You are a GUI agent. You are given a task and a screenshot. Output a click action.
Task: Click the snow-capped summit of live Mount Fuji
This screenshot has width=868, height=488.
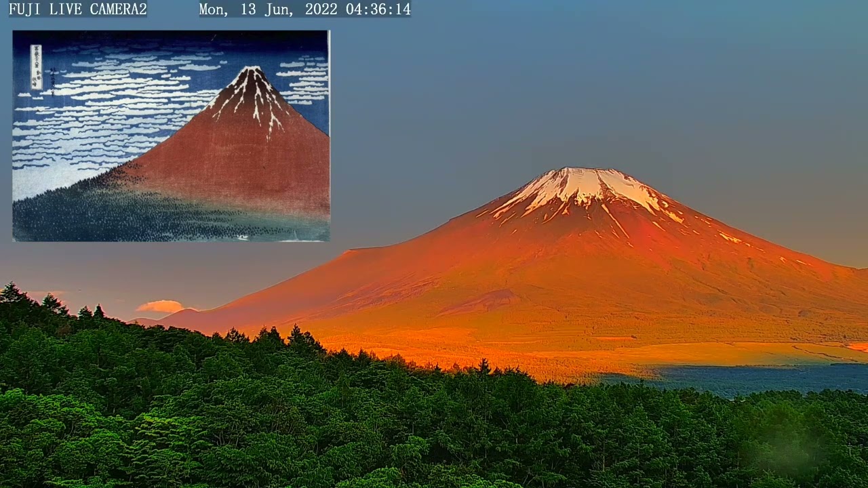pos(583,183)
